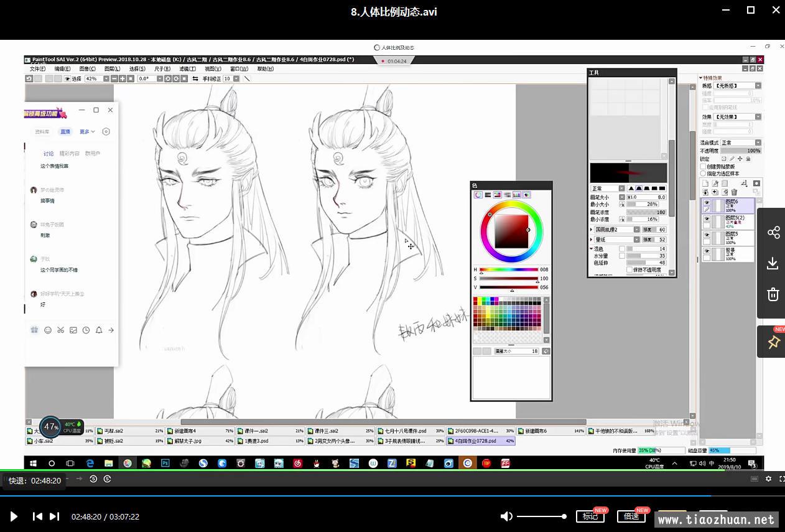Click the lock all icon beside 锁定
This screenshot has height=532, width=785.
(x=748, y=159)
